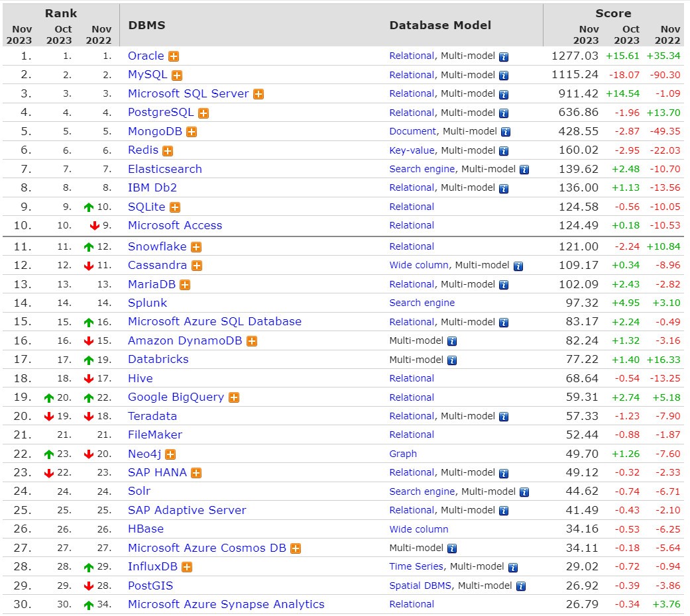Select the Databricks change value +16.33
This screenshot has height=616, width=690.
point(663,360)
